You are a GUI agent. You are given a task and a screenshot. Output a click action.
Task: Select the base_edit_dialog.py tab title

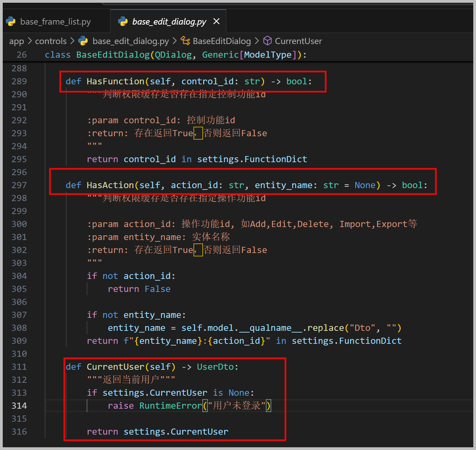click(x=169, y=22)
